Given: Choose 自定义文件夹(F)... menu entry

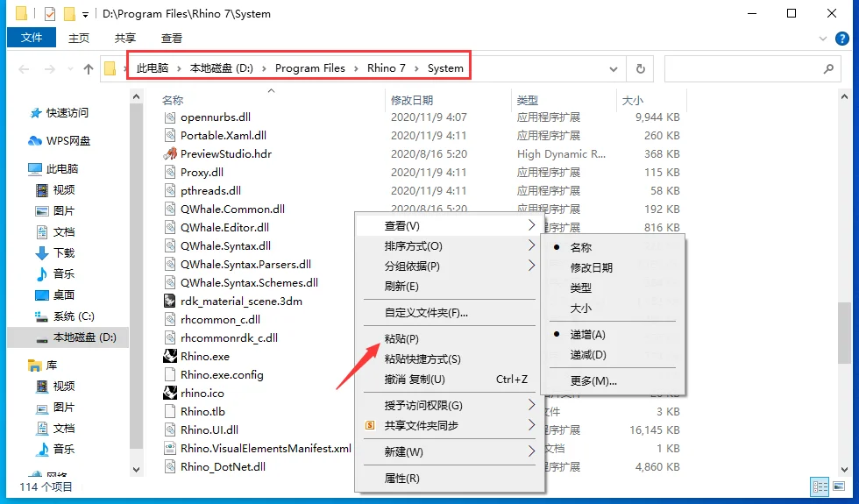Looking at the screenshot, I should (426, 313).
